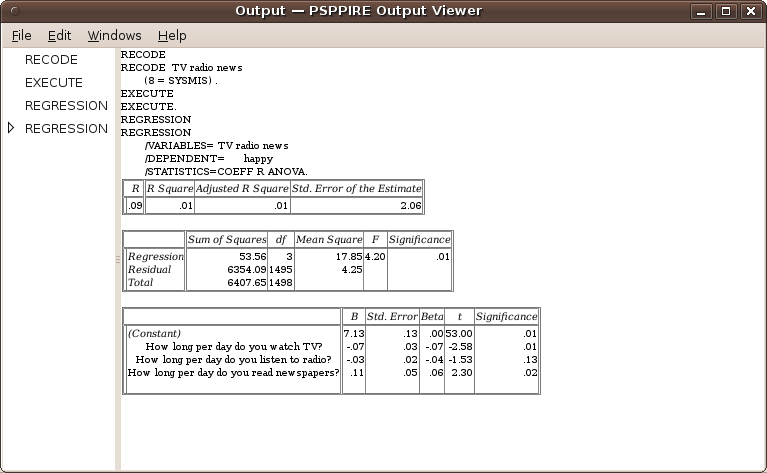Click the Mean Square header in ANOVA table
Screen dimensions: 767x473
pos(328,239)
